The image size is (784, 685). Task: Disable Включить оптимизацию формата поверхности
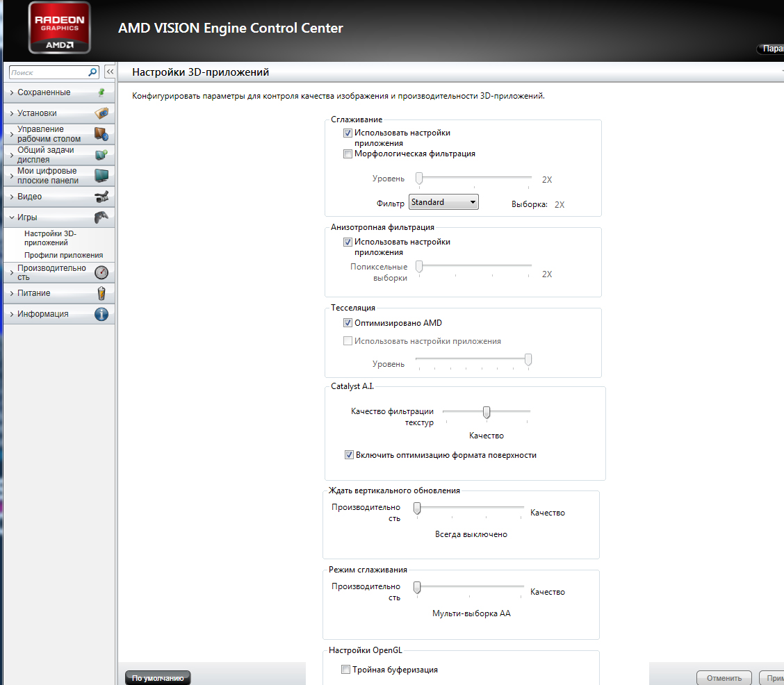349,454
